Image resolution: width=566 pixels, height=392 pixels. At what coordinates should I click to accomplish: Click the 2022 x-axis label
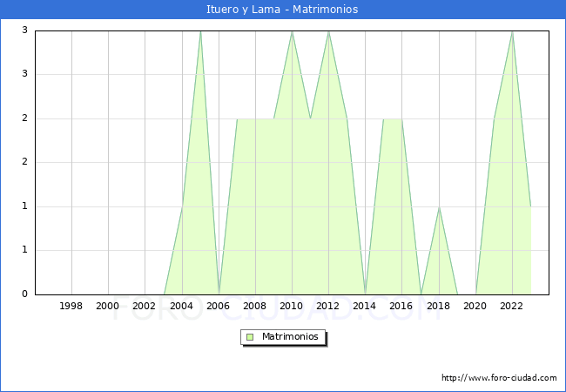tap(511, 306)
